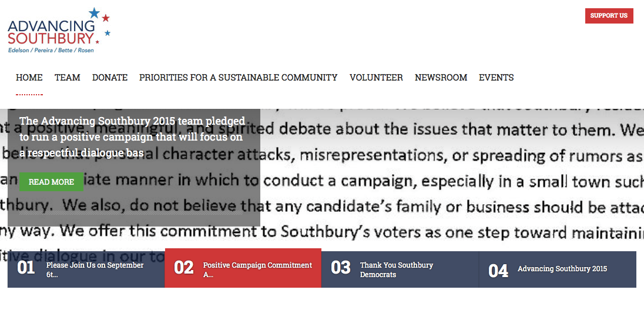Open the Team page
644x313 pixels.
(68, 78)
